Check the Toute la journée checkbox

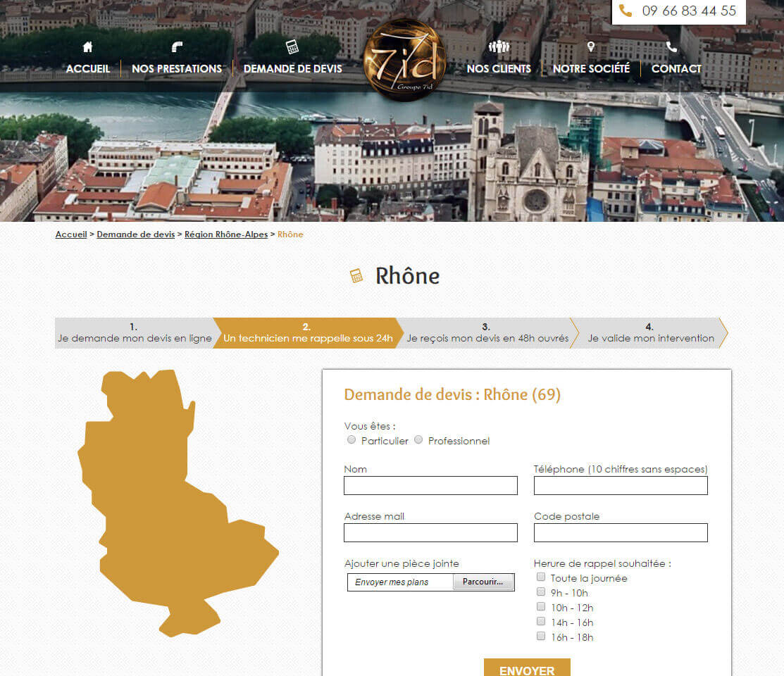click(x=541, y=577)
